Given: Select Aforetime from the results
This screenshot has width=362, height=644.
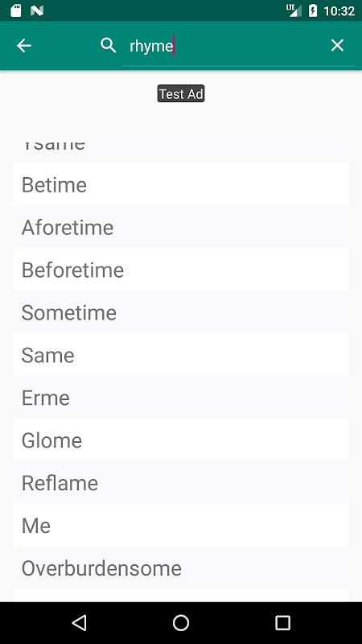Looking at the screenshot, I should point(181,227).
